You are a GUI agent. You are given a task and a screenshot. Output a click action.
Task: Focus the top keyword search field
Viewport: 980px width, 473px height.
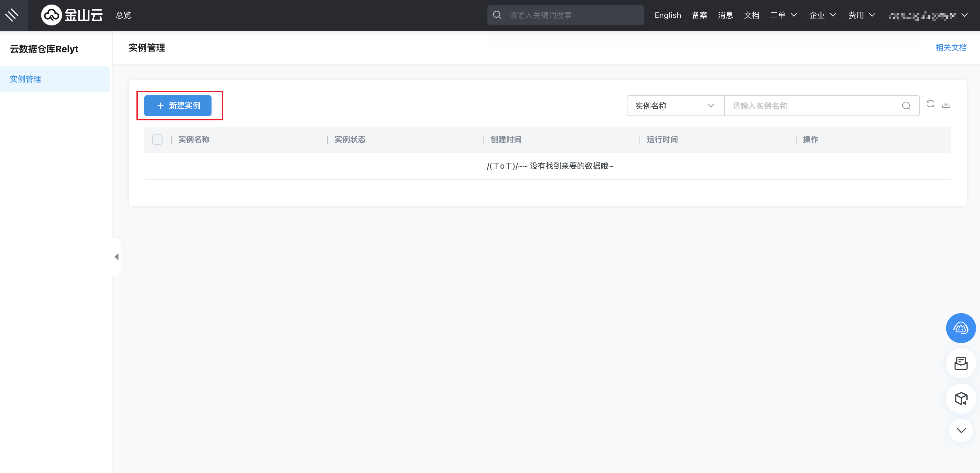[x=571, y=15]
